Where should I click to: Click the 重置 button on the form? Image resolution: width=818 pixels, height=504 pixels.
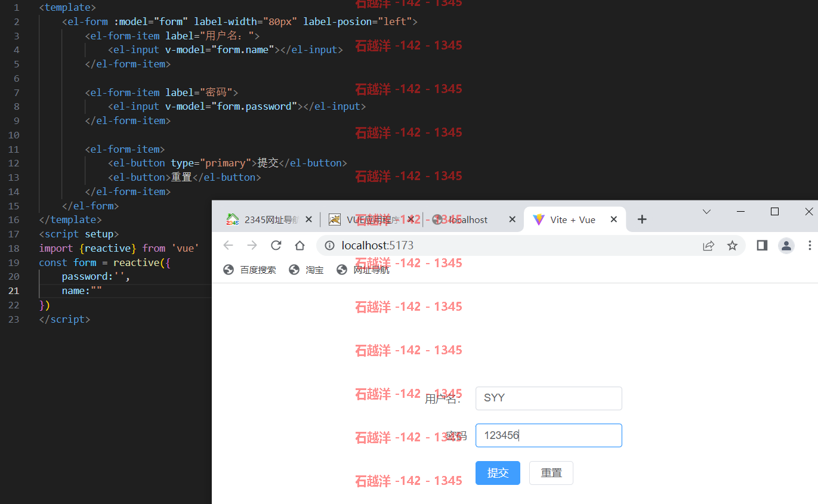click(x=551, y=473)
